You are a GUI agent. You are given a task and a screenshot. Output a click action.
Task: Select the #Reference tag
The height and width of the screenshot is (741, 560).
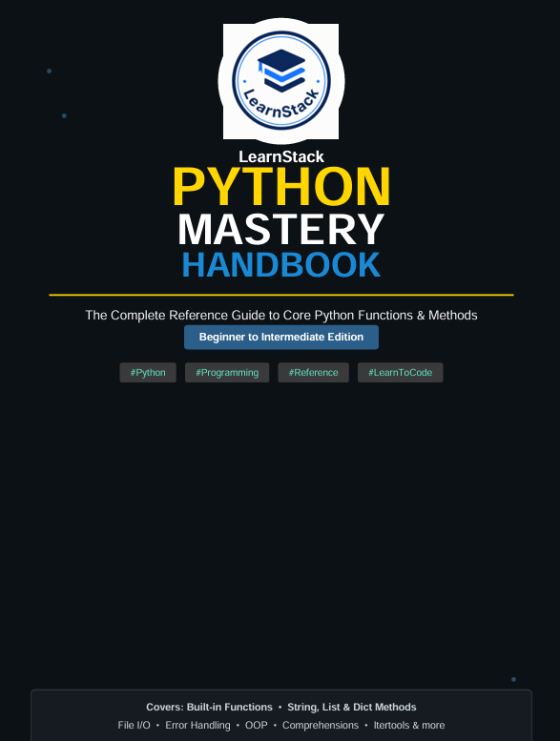pyautogui.click(x=313, y=372)
